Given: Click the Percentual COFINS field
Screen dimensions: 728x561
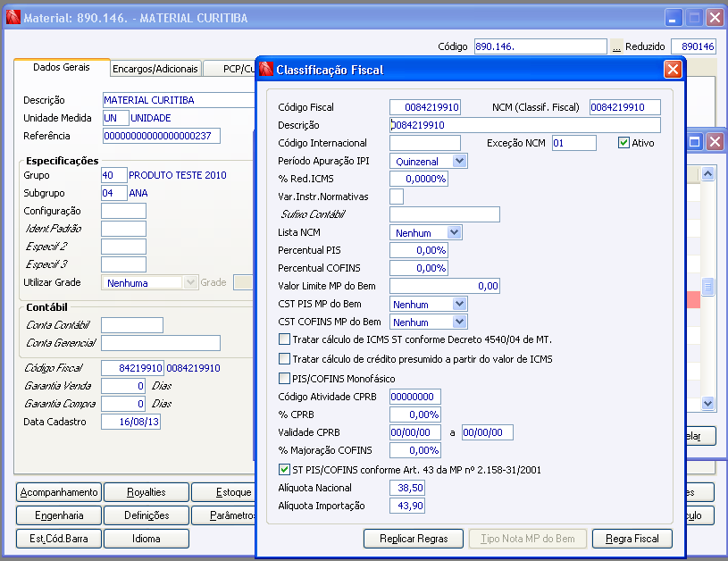Looking at the screenshot, I should tap(419, 268).
